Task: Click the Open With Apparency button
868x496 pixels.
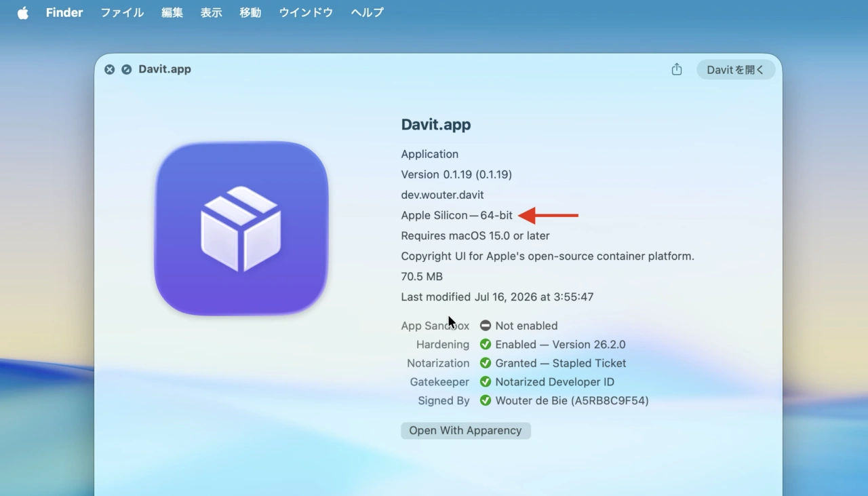Action: (x=466, y=430)
